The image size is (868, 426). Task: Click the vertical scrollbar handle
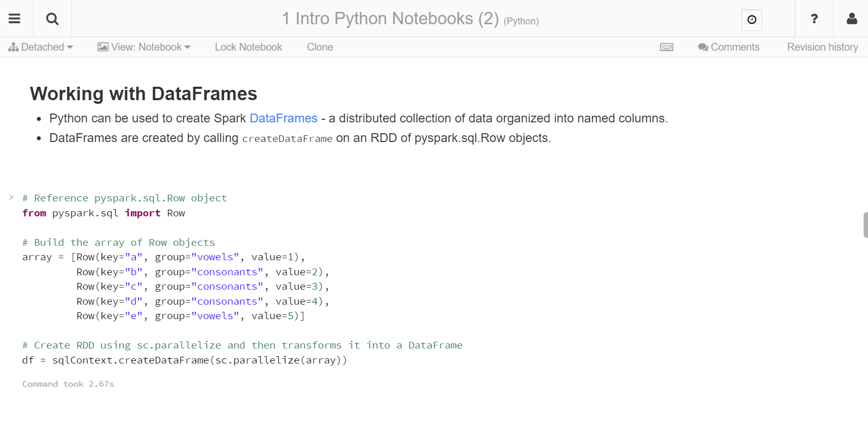click(x=865, y=225)
